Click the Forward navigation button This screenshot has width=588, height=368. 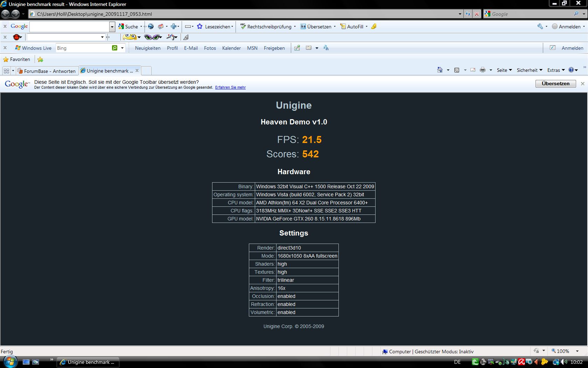[15, 14]
